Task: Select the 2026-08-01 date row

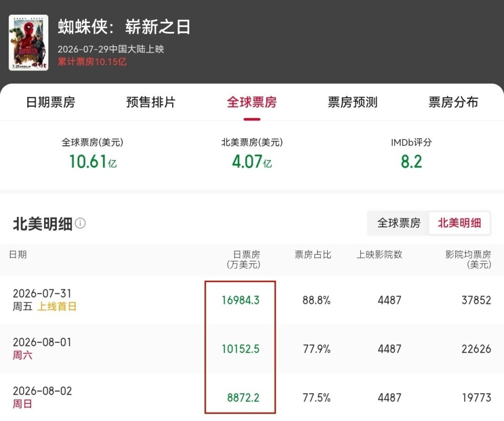Action: coord(252,349)
